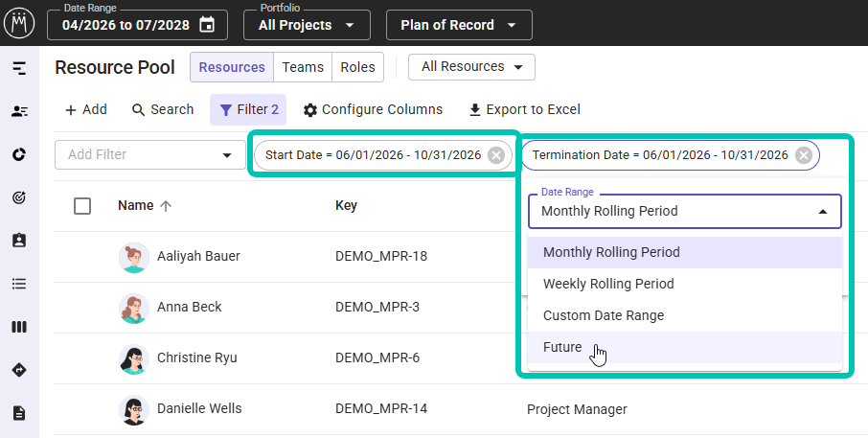Open the resource people icon in sidebar

(19, 111)
